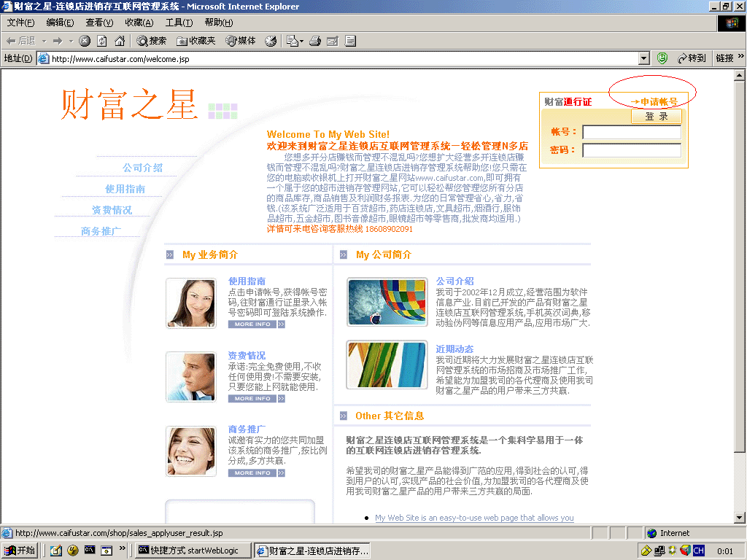
Task: Expand the address bar URL dropdown
Action: click(x=643, y=58)
